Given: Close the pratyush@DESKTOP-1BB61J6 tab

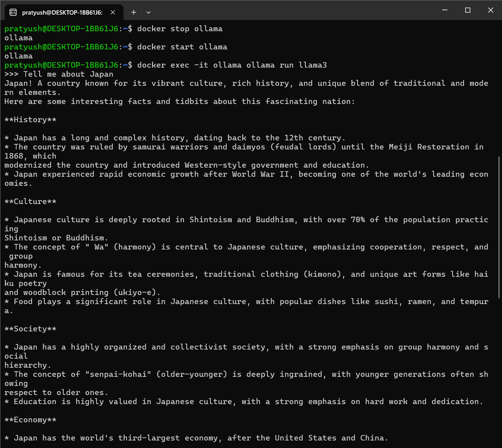Looking at the screenshot, I should pyautogui.click(x=113, y=12).
